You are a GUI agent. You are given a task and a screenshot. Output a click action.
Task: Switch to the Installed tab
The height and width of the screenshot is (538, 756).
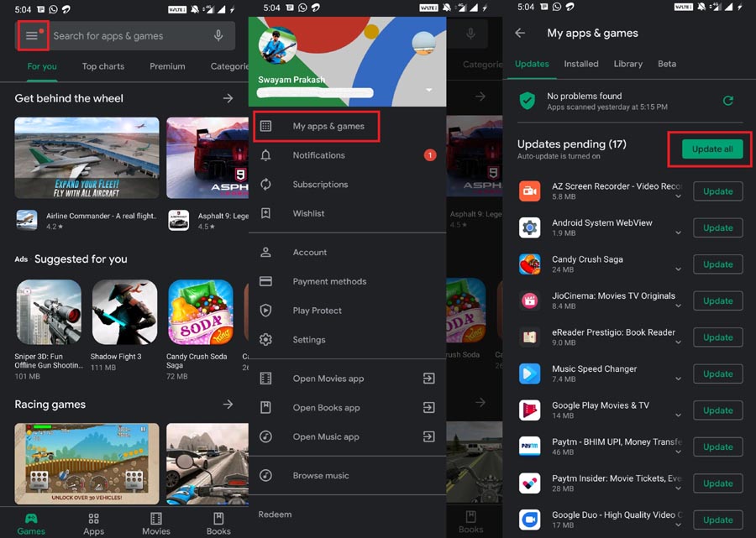581,64
